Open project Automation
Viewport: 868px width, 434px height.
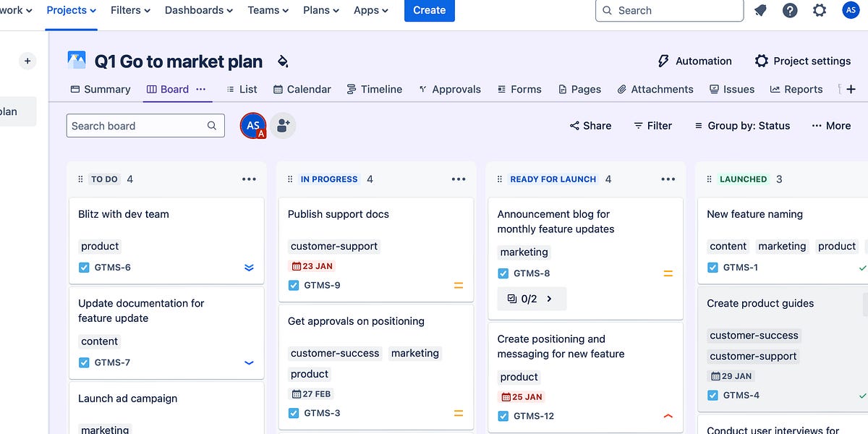pyautogui.click(x=694, y=61)
